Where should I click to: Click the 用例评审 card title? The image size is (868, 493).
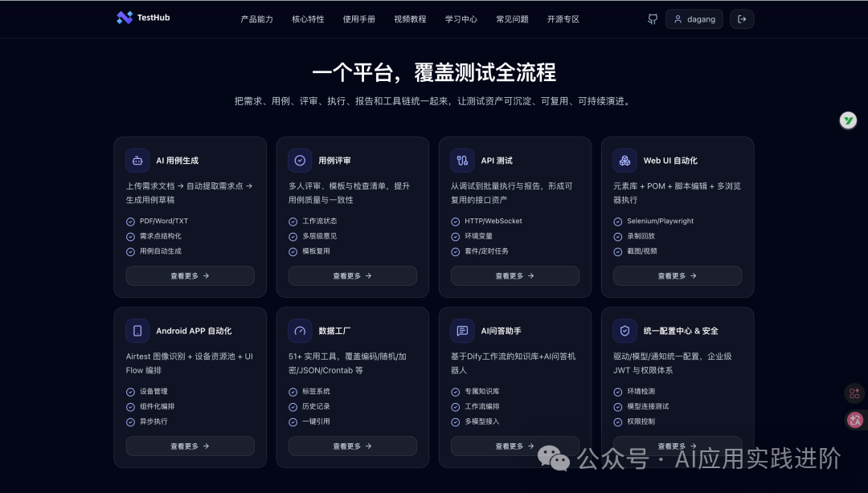334,161
